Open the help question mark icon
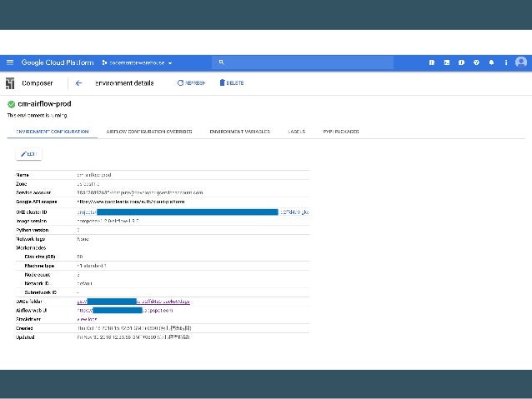The width and height of the screenshot is (532, 399). click(476, 62)
